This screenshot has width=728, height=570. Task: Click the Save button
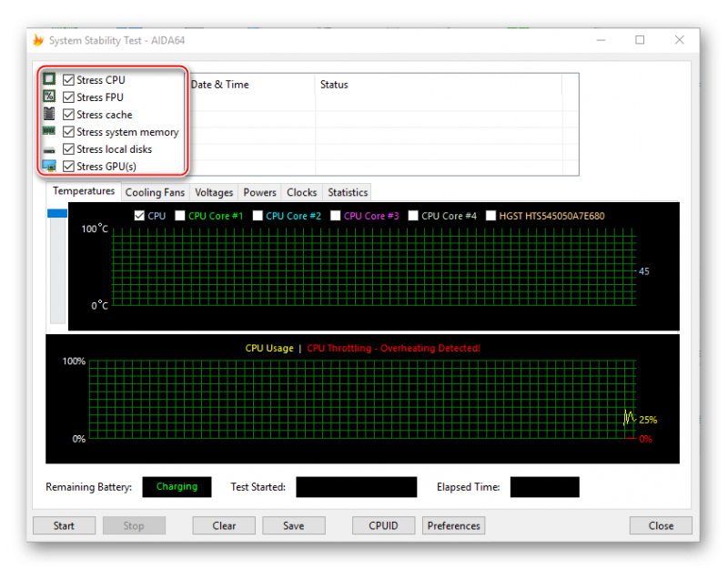[293, 525]
